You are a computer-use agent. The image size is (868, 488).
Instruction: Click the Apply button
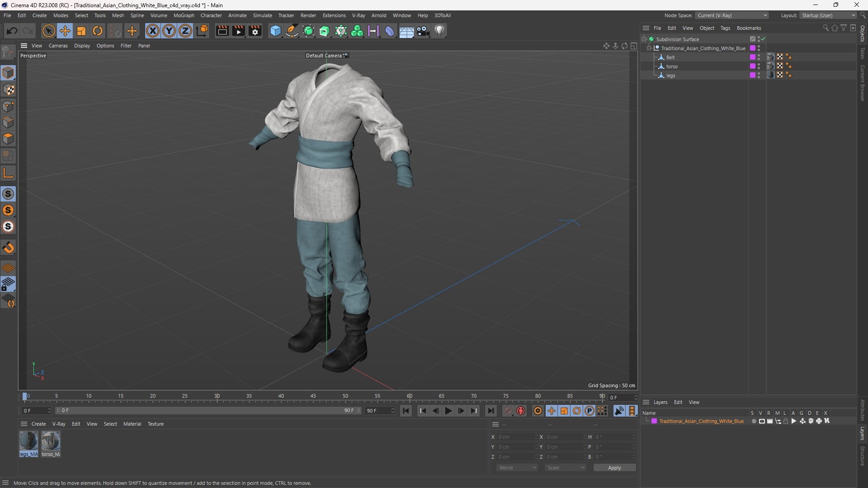(x=614, y=468)
